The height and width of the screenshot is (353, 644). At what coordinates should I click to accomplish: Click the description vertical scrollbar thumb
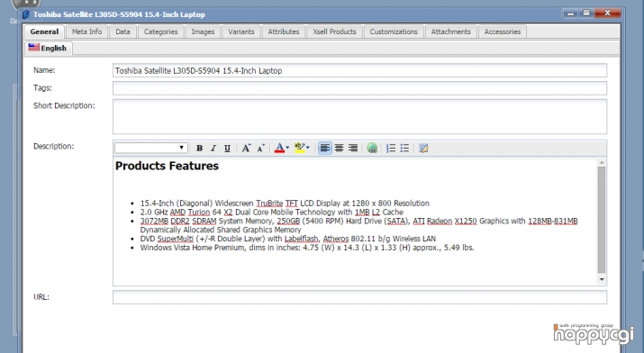pyautogui.click(x=602, y=220)
